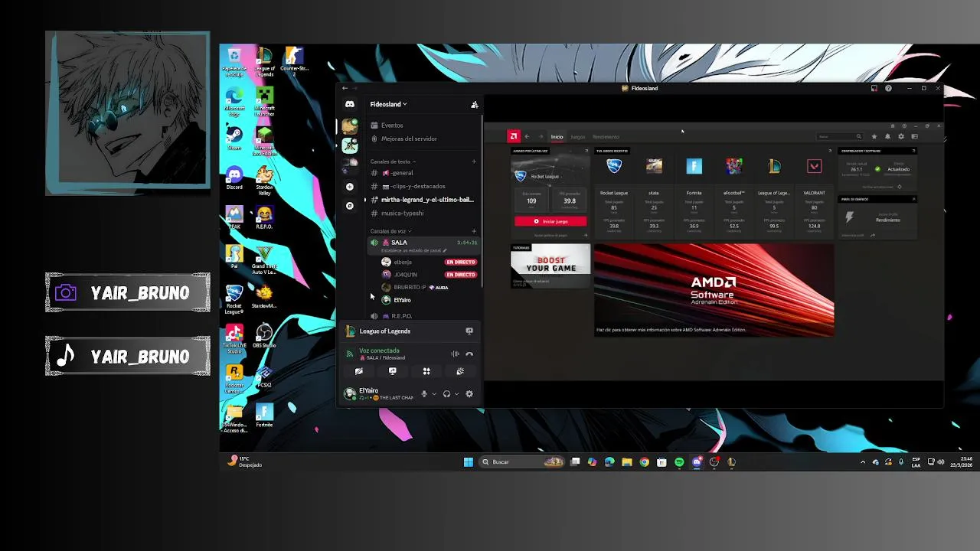Watch JO4QU1N's EN DIRECTO stream badge
Screen dimensions: 980x551
(x=460, y=274)
